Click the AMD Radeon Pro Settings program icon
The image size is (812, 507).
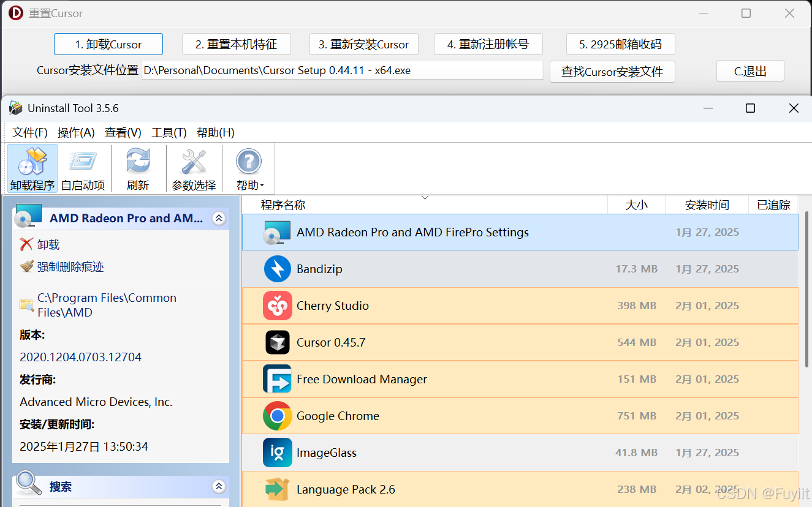pyautogui.click(x=277, y=232)
